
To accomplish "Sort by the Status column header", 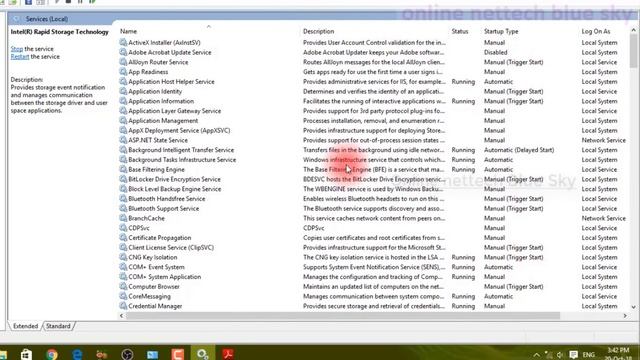I will tap(460, 31).
